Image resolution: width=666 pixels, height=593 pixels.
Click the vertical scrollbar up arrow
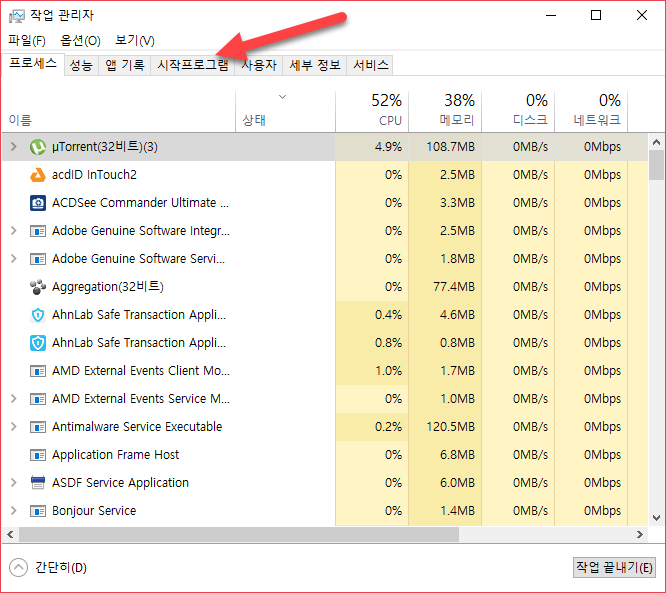[x=656, y=142]
